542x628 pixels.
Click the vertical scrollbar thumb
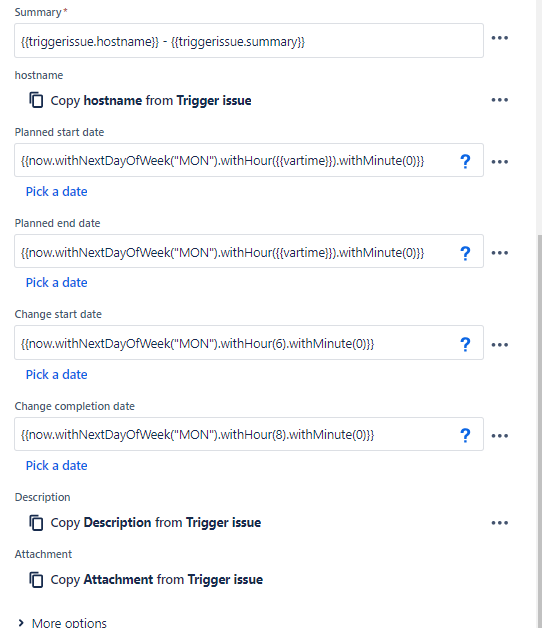pyautogui.click(x=540, y=432)
